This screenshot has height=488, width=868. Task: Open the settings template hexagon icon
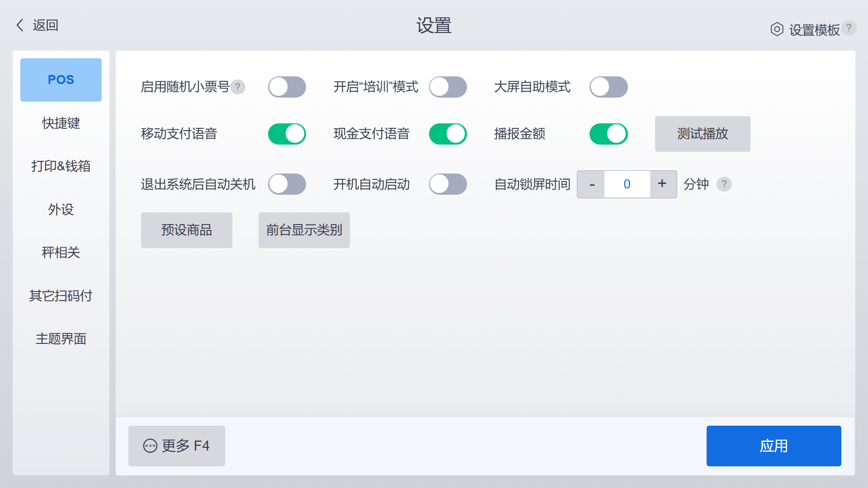coord(777,29)
